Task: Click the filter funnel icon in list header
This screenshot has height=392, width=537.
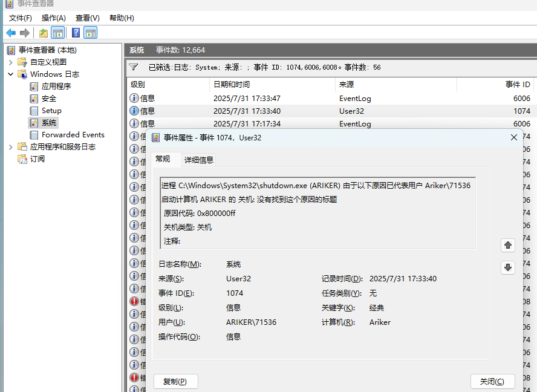Action: 134,67
